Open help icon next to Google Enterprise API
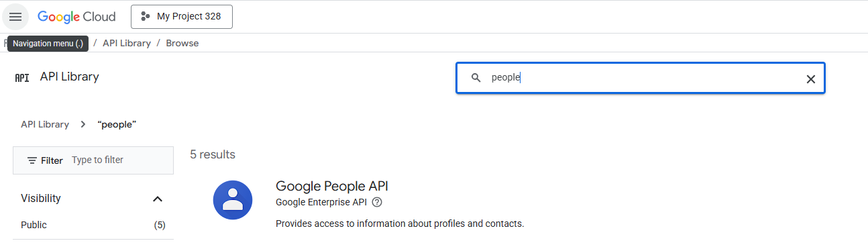 [x=377, y=202]
